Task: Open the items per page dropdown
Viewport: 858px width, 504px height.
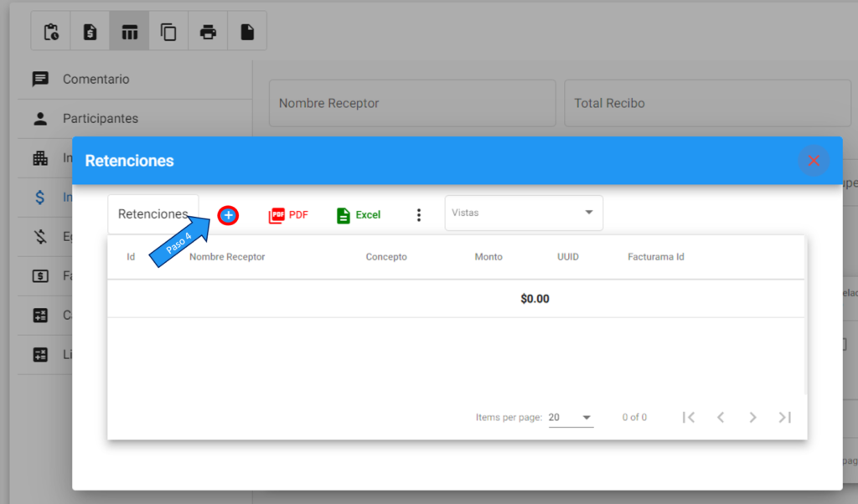Action: (x=571, y=418)
